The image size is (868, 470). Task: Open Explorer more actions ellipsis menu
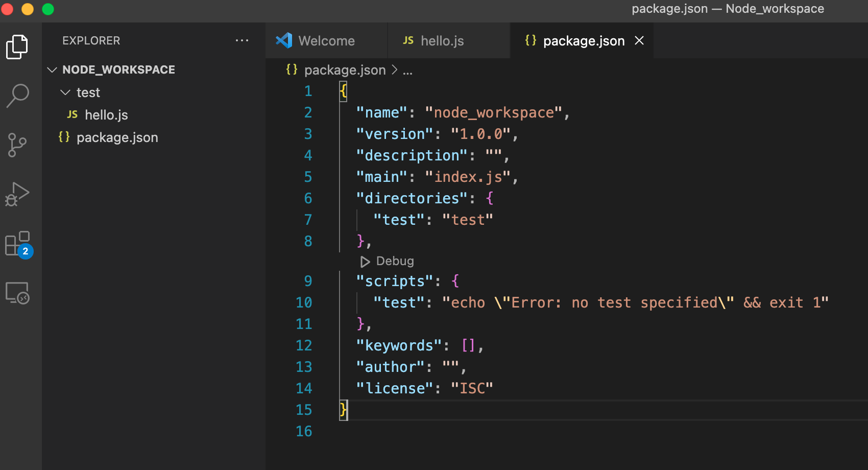point(242,40)
